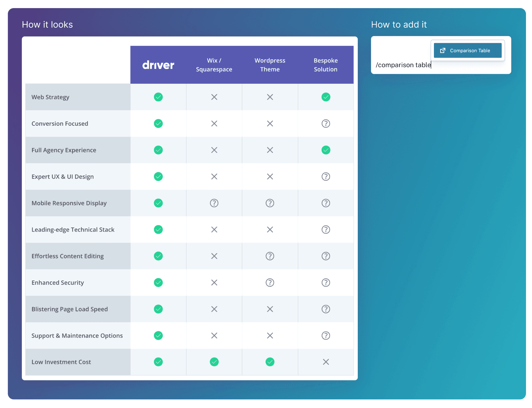Click the Expert UX & UI Design label
The image size is (532, 408).
[x=63, y=177]
